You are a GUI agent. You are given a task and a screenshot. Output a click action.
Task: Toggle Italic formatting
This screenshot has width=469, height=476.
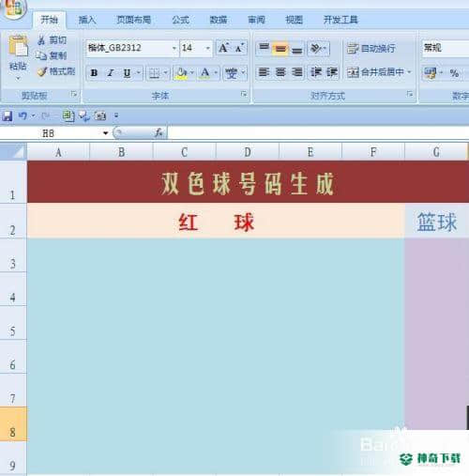coord(110,73)
